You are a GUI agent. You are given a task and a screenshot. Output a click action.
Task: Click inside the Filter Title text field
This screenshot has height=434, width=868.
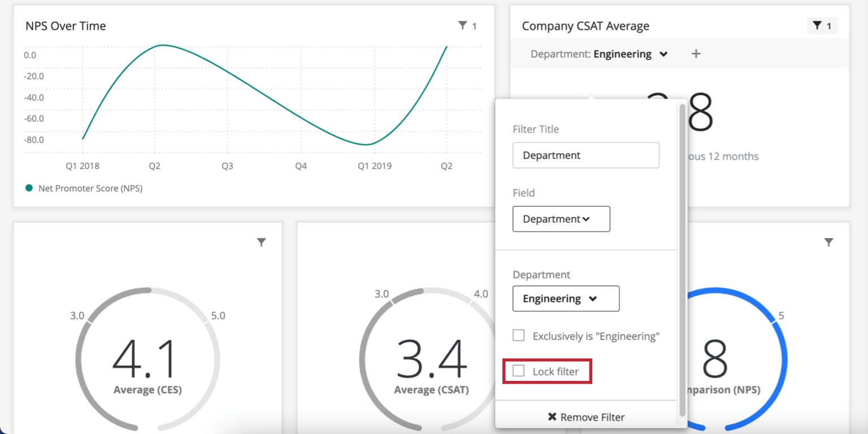pos(586,155)
